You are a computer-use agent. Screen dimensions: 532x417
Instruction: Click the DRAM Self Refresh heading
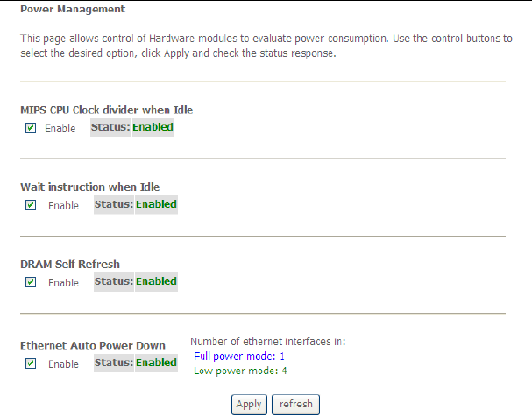70,264
